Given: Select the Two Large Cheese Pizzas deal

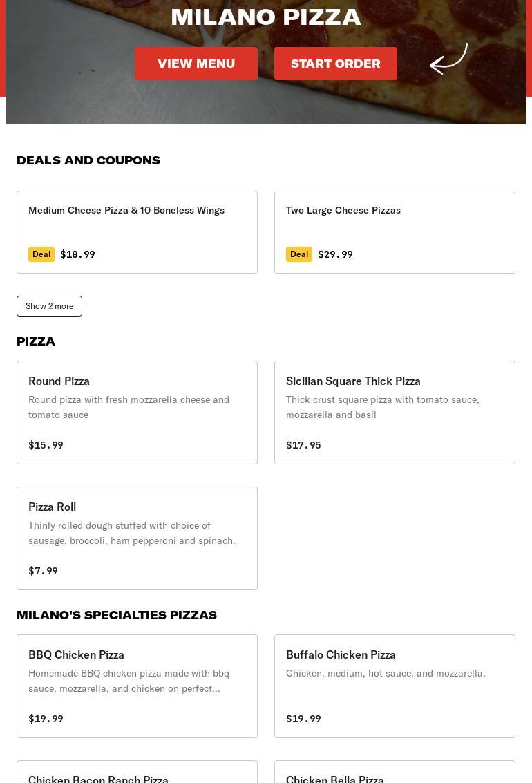Looking at the screenshot, I should [395, 232].
